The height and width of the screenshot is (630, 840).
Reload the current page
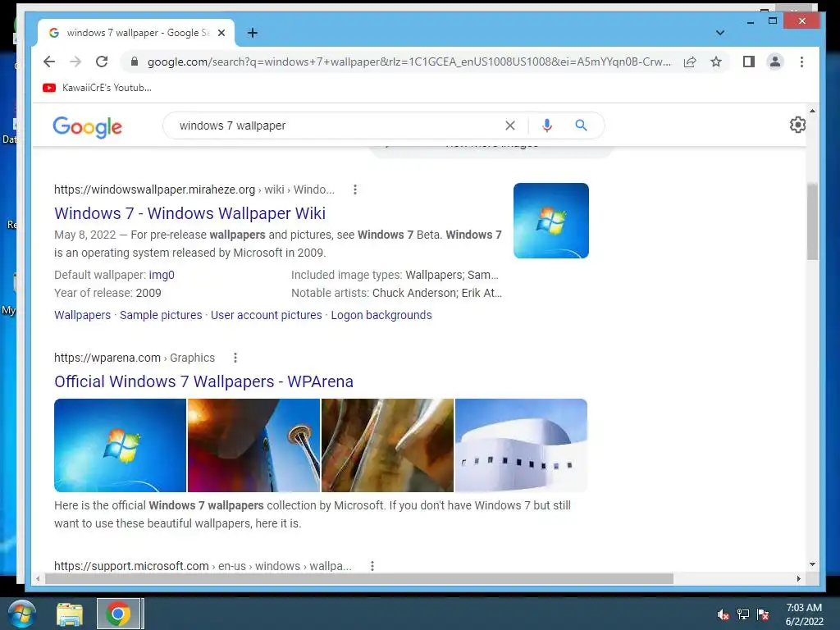click(x=102, y=62)
